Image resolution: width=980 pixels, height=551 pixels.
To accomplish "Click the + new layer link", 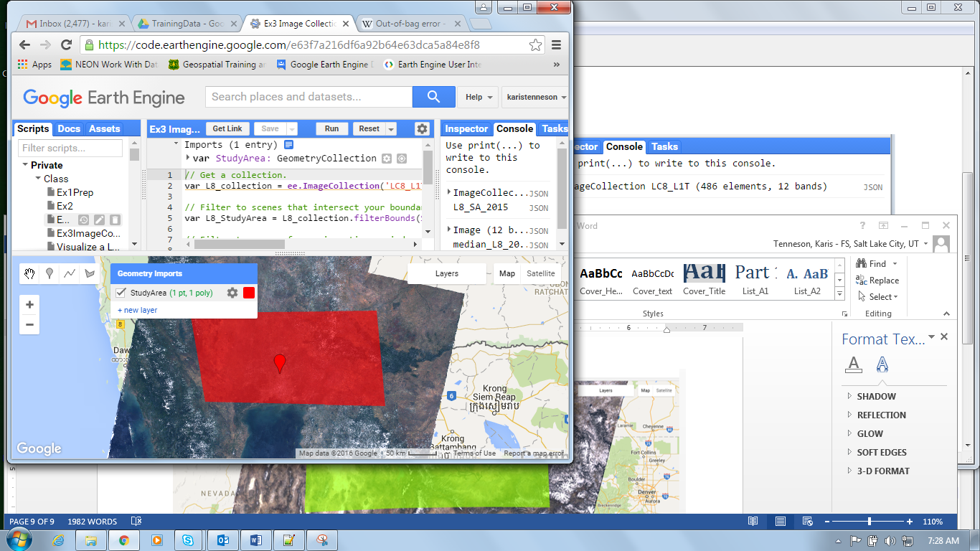I will click(137, 310).
